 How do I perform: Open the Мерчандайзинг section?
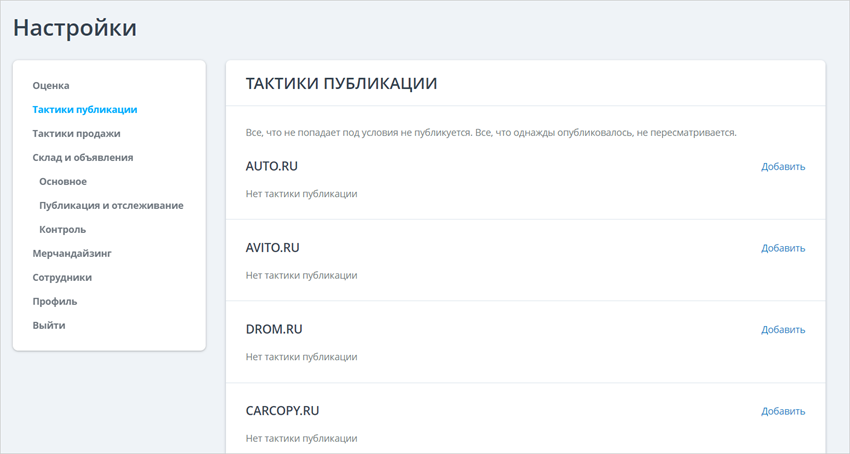tap(72, 253)
